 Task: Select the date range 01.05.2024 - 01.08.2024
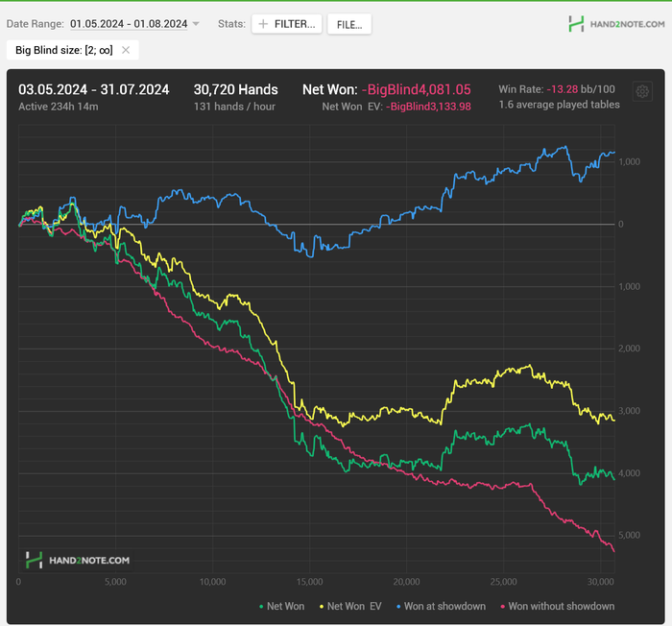[129, 24]
